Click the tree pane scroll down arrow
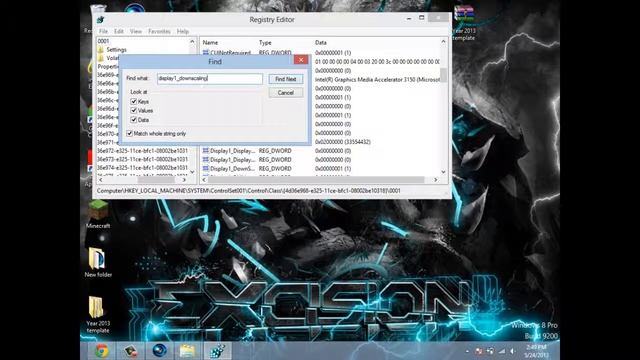Viewport: 640px width, 360px height. pos(192,172)
